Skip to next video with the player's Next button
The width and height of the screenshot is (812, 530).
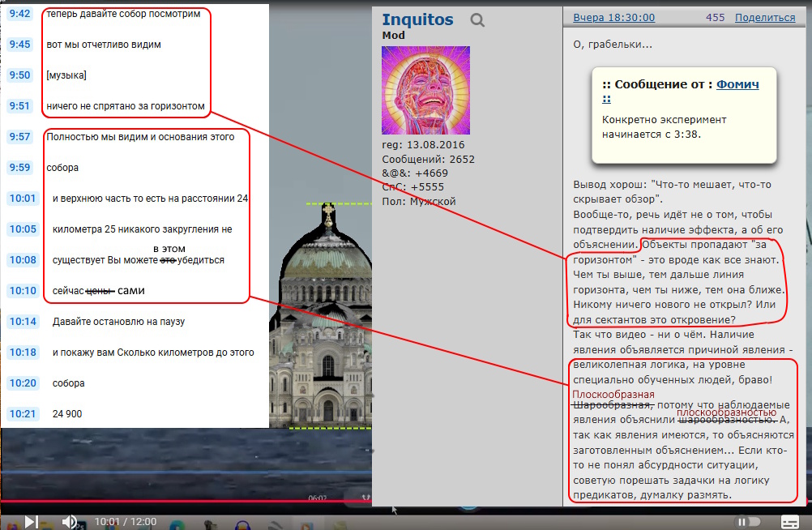(x=31, y=522)
